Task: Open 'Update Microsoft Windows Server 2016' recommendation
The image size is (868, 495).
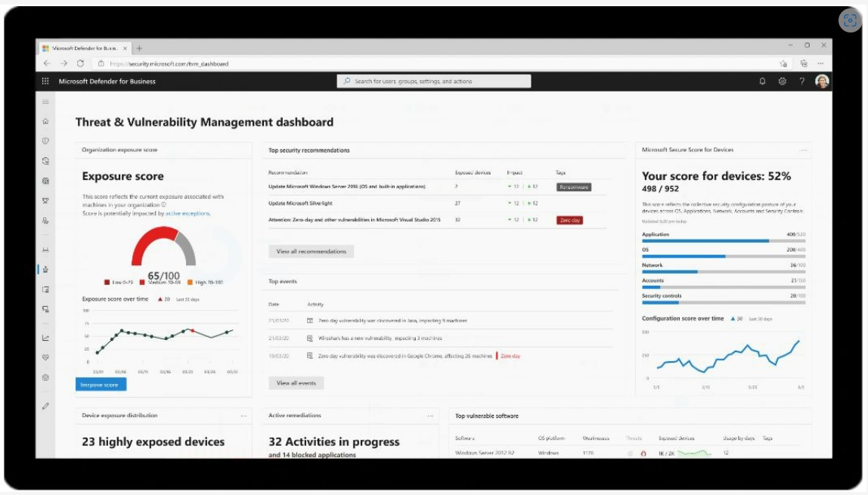Action: tap(347, 187)
